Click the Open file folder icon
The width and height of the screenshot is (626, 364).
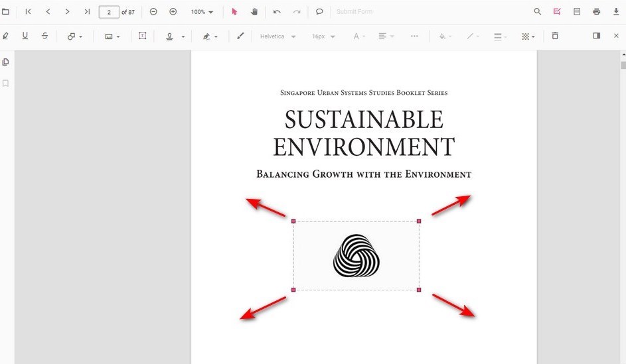pyautogui.click(x=6, y=12)
